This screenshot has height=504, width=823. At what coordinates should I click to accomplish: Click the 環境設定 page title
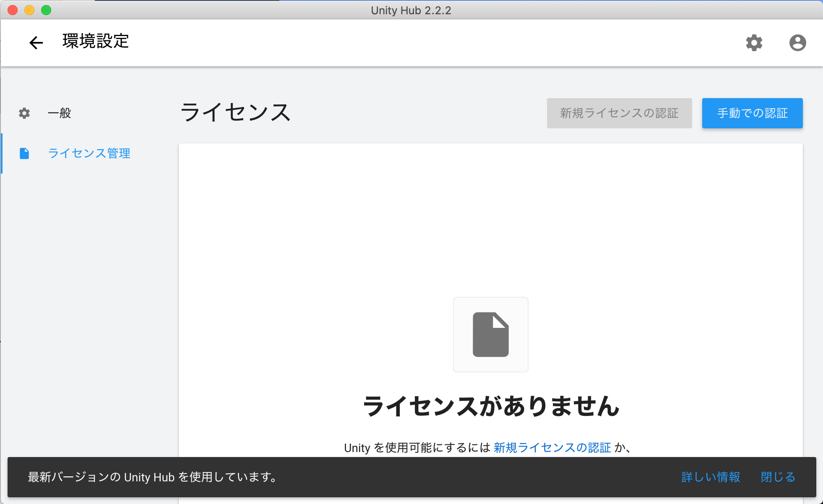pos(96,42)
